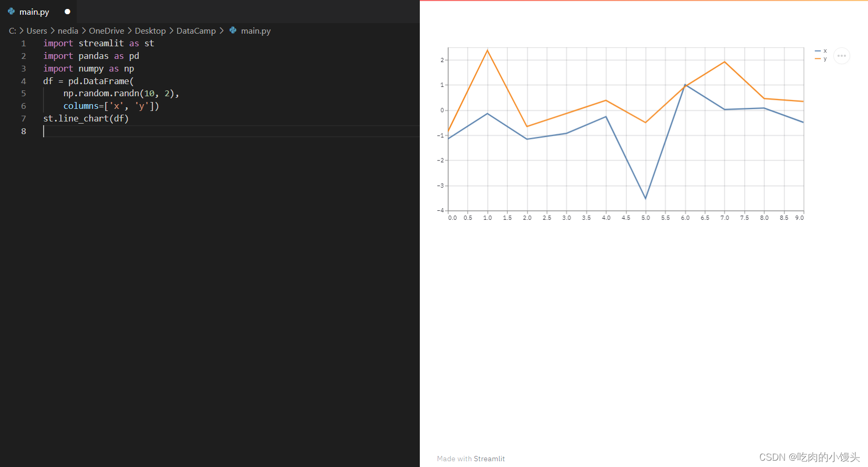
Task: Click the blue x legend swatch
Action: click(x=818, y=51)
